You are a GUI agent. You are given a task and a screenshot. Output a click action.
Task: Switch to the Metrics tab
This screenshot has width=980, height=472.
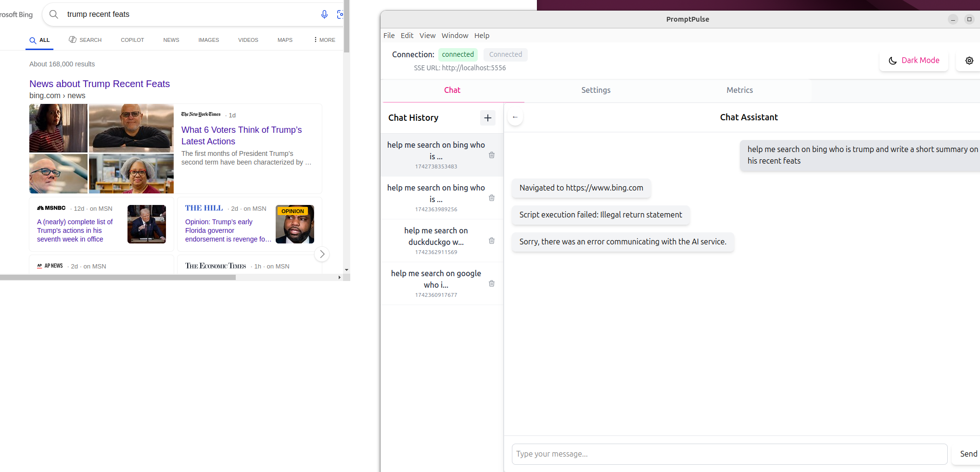click(739, 90)
